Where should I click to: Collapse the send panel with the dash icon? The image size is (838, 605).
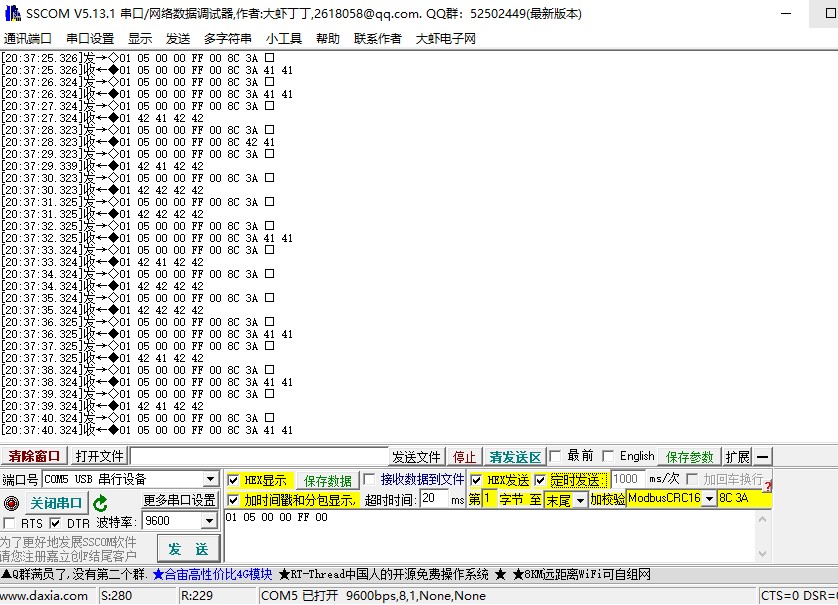(761, 455)
